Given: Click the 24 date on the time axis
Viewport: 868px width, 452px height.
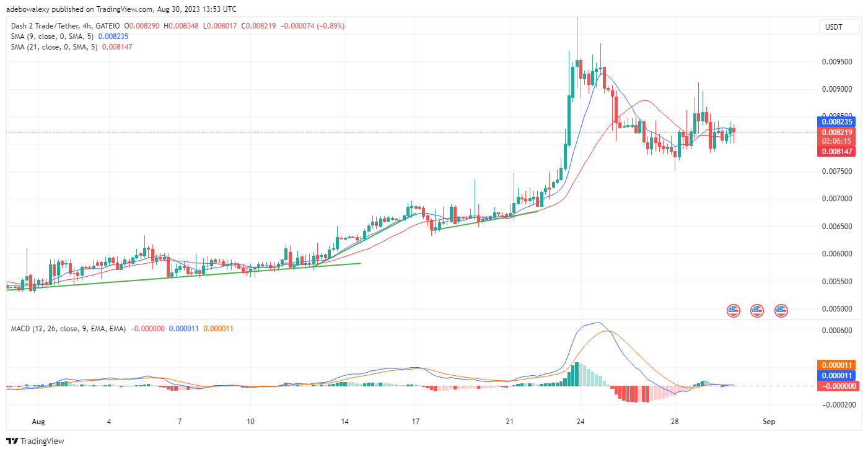Looking at the screenshot, I should 580,420.
